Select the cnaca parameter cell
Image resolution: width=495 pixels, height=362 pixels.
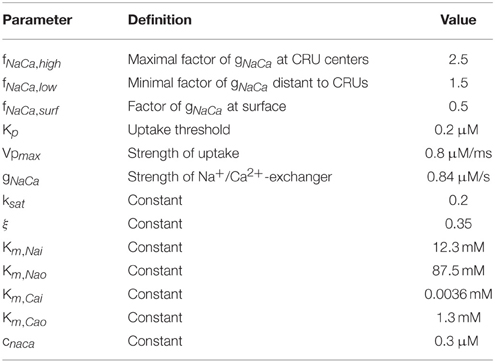[x=19, y=343]
